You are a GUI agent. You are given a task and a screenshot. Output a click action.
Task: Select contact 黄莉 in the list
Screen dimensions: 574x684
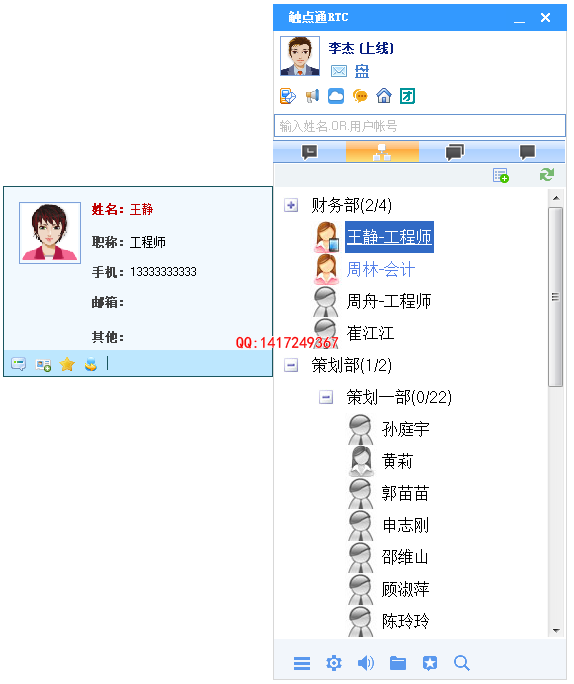click(x=397, y=461)
